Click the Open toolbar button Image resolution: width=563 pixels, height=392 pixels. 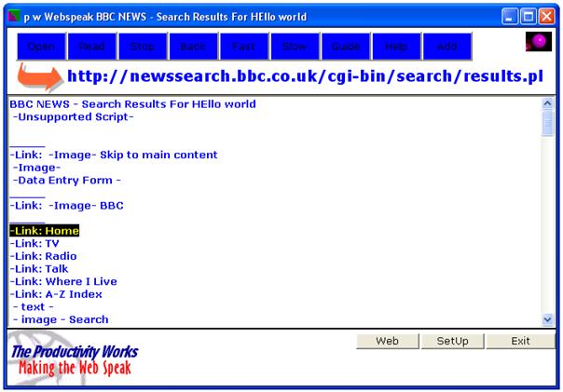point(41,47)
